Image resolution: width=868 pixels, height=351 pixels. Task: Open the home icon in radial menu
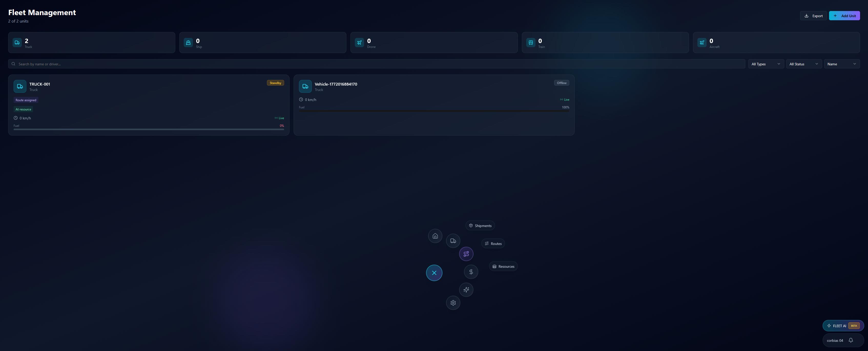[435, 236]
